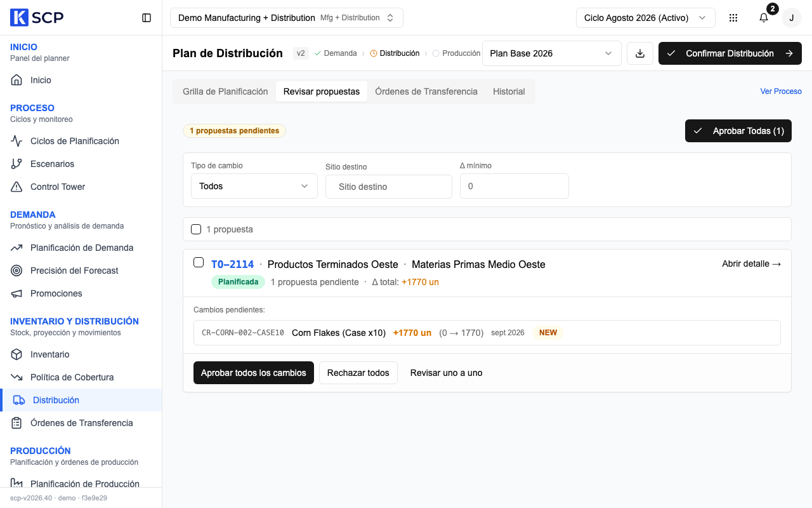Click the Planificación de Producción factory icon
Screen dimensions: 812x508
coord(17,484)
